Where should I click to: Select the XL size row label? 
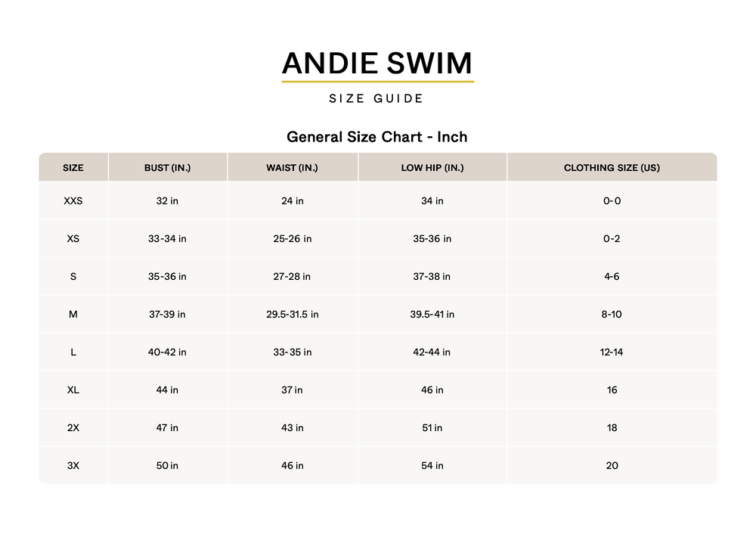point(73,390)
